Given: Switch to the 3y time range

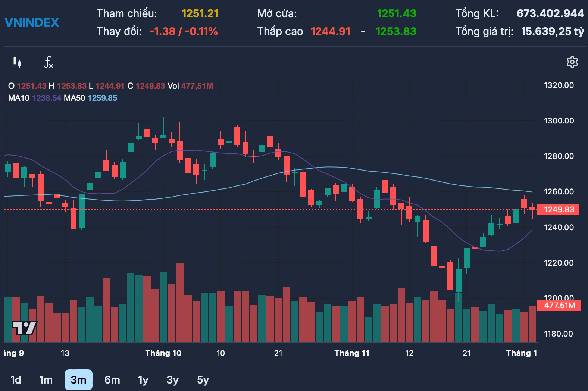Looking at the screenshot, I should pyautogui.click(x=173, y=380).
